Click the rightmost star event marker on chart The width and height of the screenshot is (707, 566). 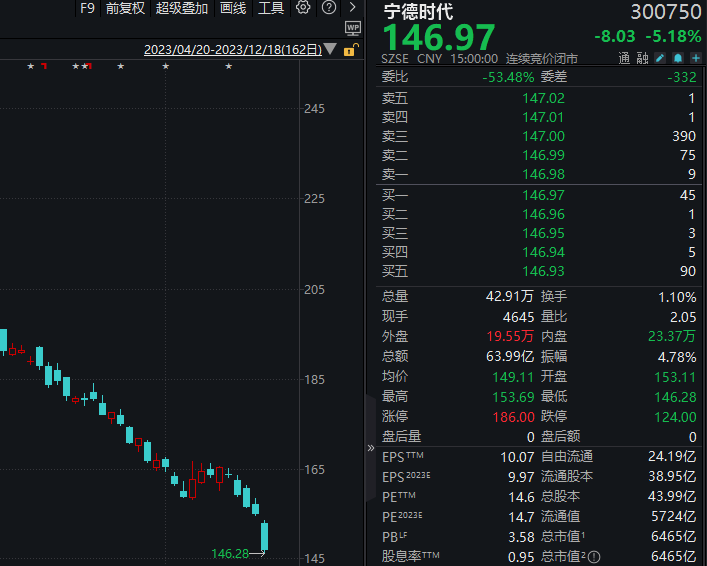229,66
